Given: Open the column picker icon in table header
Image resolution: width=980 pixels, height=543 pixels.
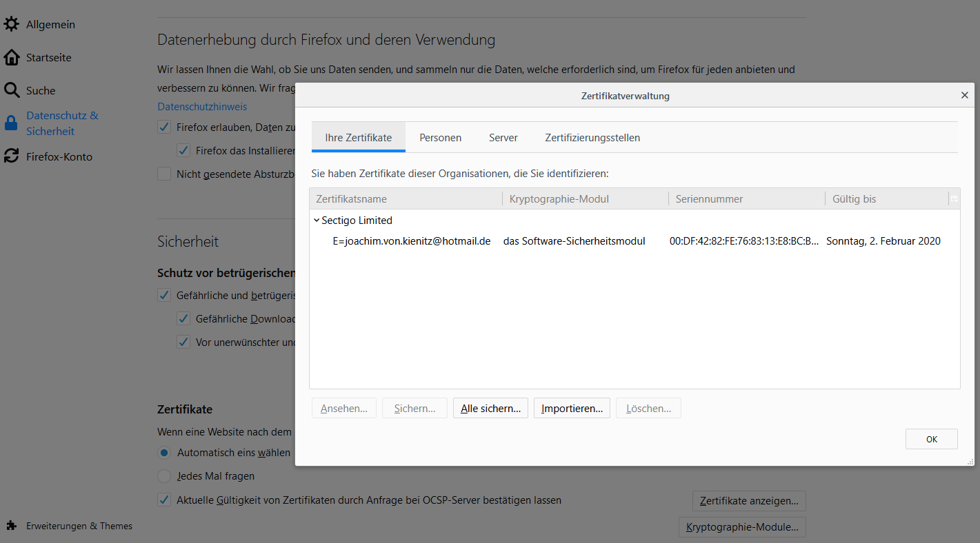Looking at the screenshot, I should [954, 198].
